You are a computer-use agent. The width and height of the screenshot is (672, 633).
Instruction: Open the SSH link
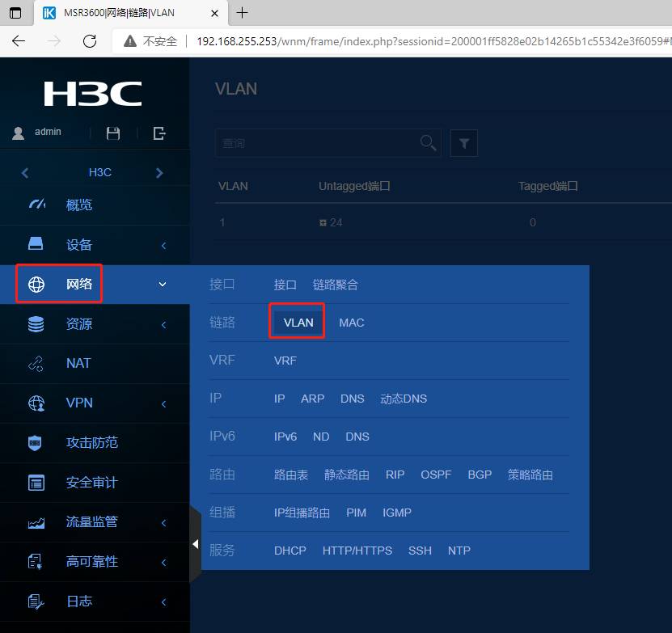point(420,551)
